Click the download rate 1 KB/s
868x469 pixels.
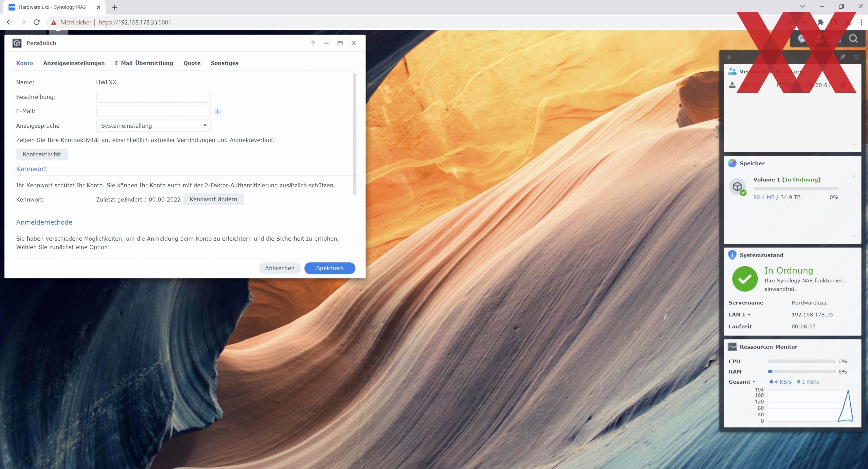pos(808,382)
